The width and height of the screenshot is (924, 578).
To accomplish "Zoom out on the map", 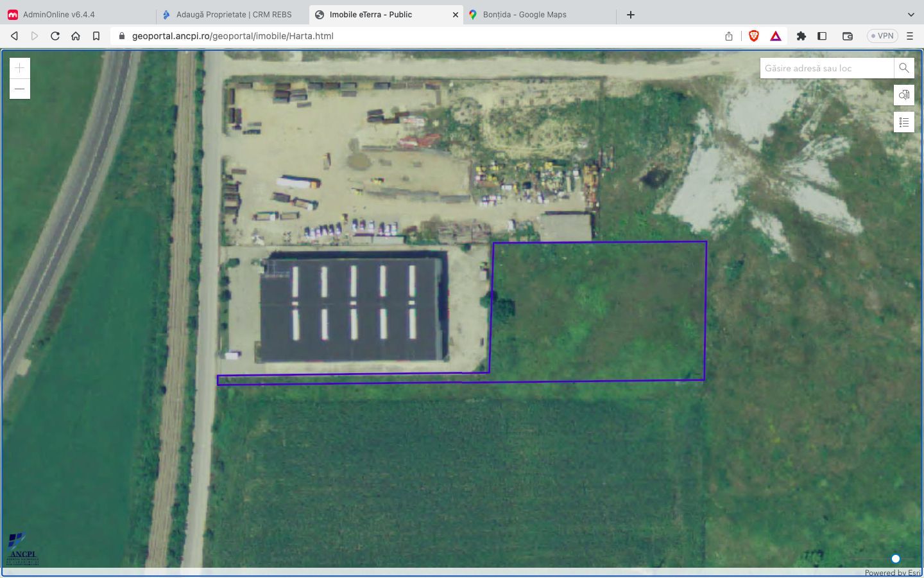I will coord(20,89).
